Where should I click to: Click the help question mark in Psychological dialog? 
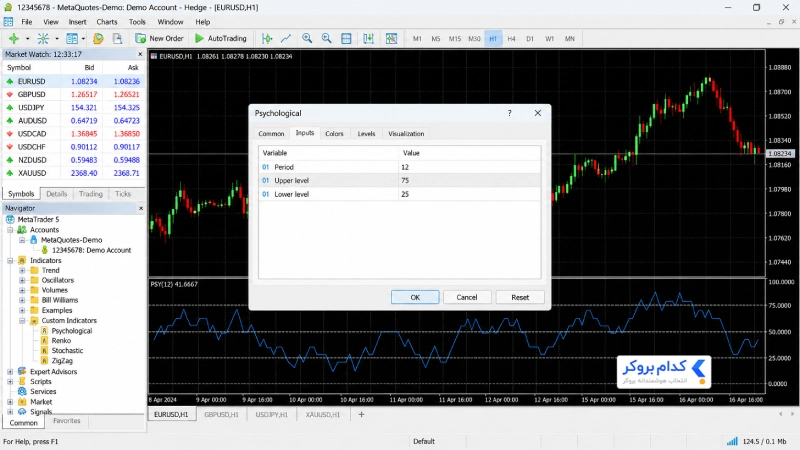[x=509, y=113]
